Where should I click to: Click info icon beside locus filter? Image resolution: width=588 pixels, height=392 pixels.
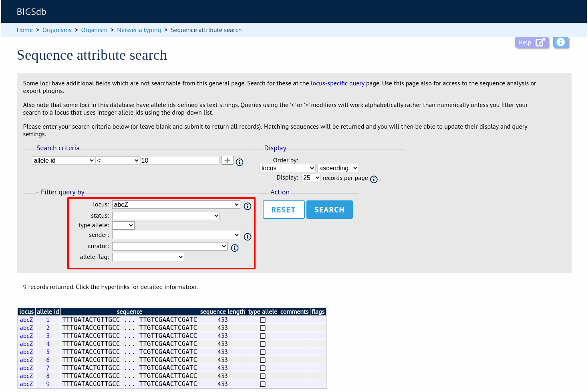tap(248, 206)
